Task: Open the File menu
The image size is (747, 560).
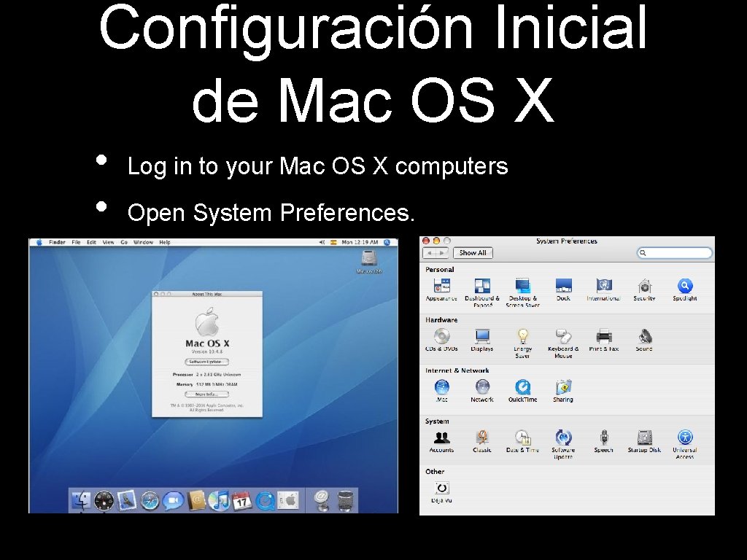Action: [x=76, y=242]
